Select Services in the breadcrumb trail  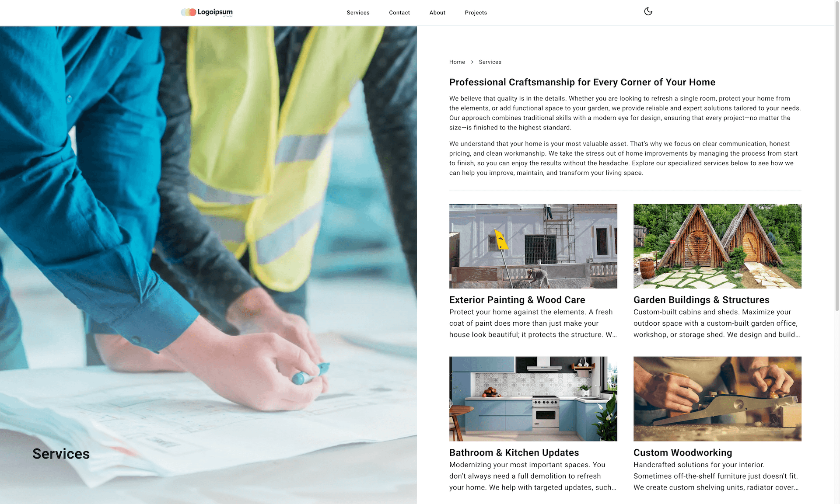click(x=490, y=62)
